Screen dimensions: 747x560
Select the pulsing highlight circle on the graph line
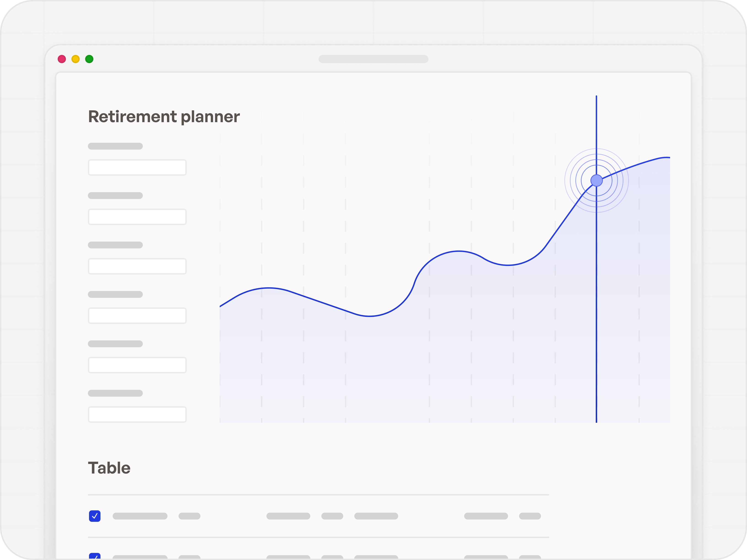click(596, 180)
